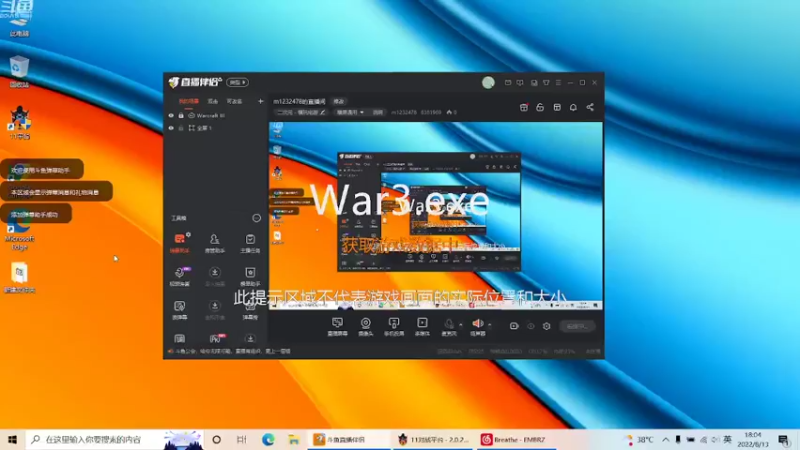Switch to Breathe - EMBRZ taskbar item
Image resolution: width=800 pixels, height=450 pixels.
click(516, 439)
